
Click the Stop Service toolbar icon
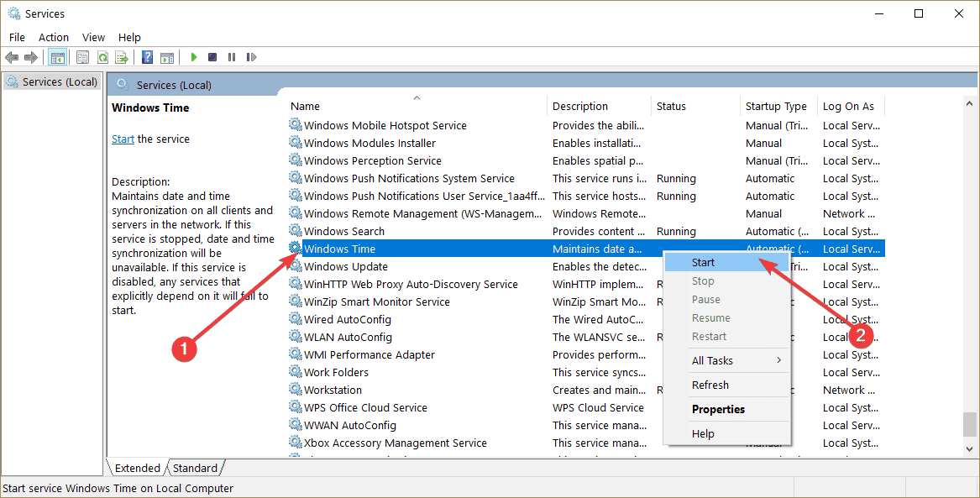(x=212, y=57)
